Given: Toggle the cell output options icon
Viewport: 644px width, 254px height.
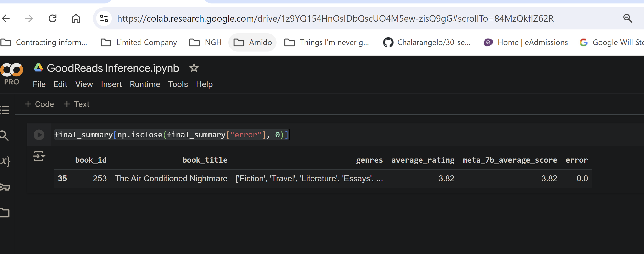Looking at the screenshot, I should 39,156.
